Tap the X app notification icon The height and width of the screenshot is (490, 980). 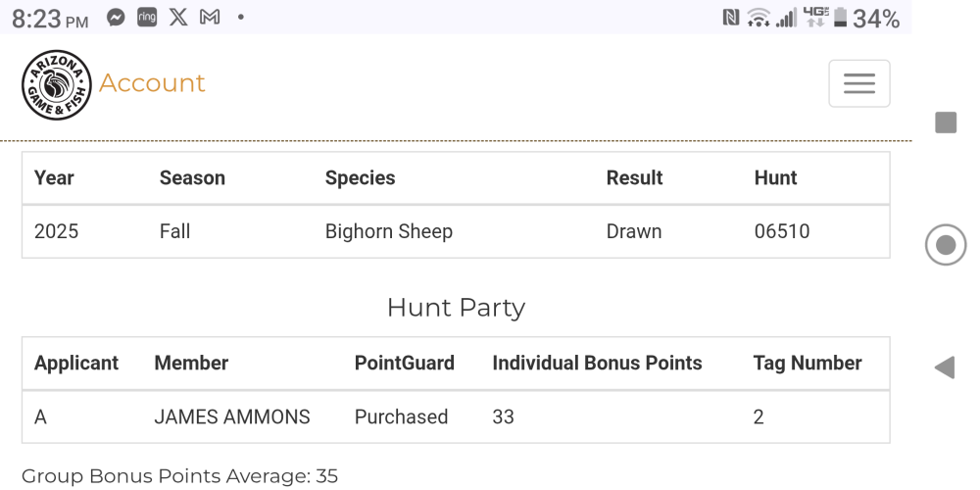tap(178, 18)
